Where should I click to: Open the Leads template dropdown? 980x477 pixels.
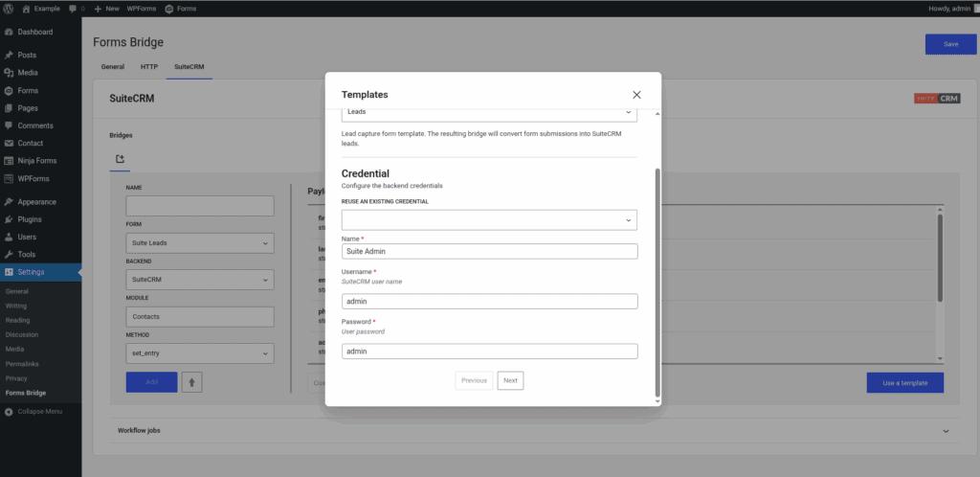(x=489, y=112)
